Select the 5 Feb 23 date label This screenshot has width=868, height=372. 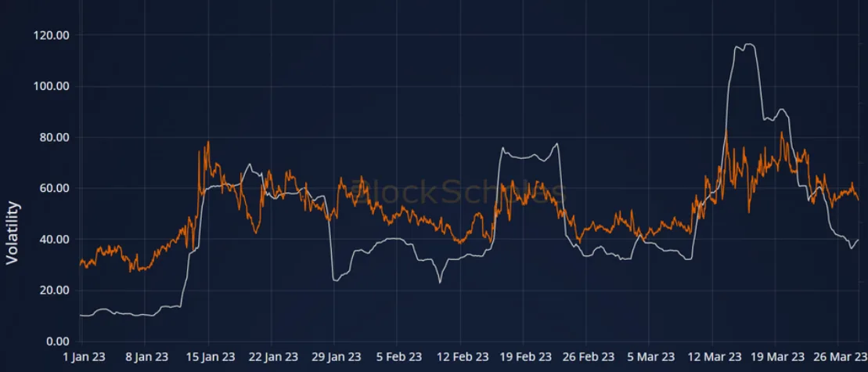398,356
